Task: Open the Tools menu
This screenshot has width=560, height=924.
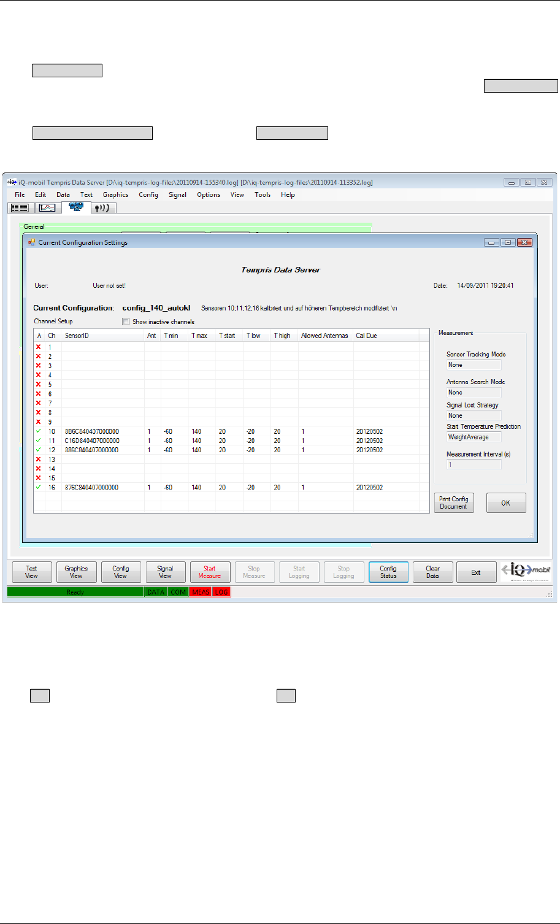Action: click(263, 194)
